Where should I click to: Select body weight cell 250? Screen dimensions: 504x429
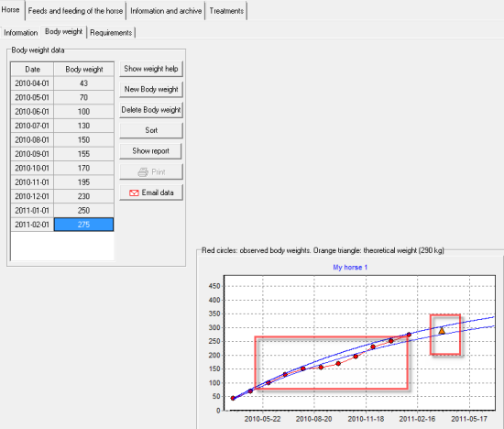point(84,211)
